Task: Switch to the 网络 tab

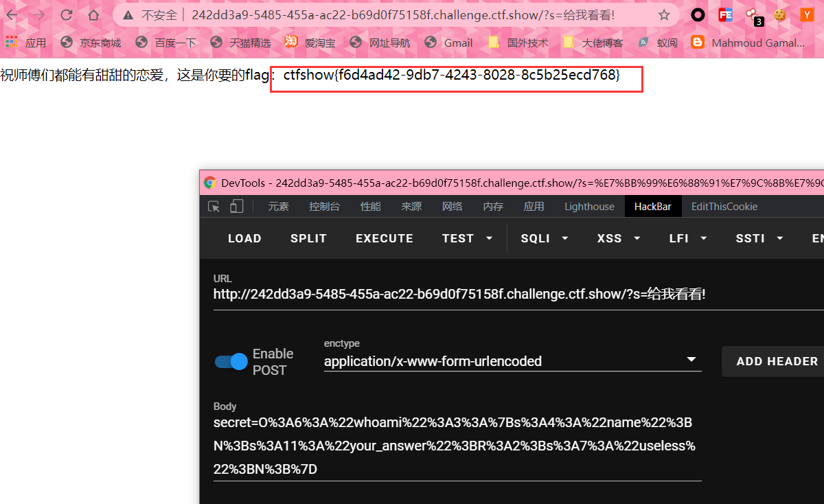Action: (x=452, y=207)
